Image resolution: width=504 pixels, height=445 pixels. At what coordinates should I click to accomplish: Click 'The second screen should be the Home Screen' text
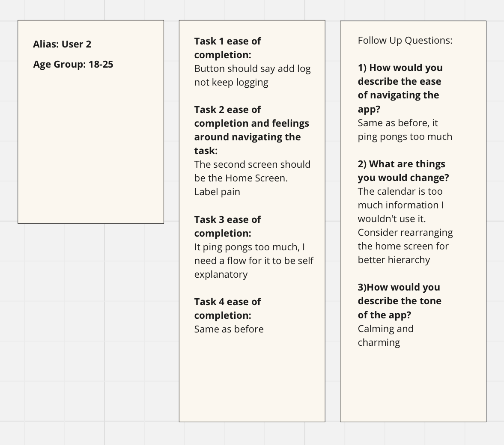[x=252, y=171]
